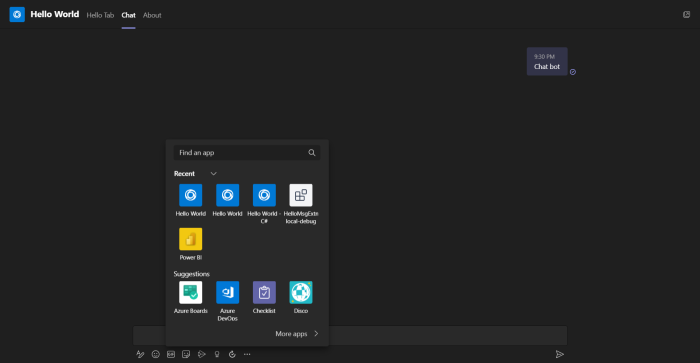This screenshot has width=700, height=363.
Task: Open the sticker picker
Action: [x=186, y=354]
